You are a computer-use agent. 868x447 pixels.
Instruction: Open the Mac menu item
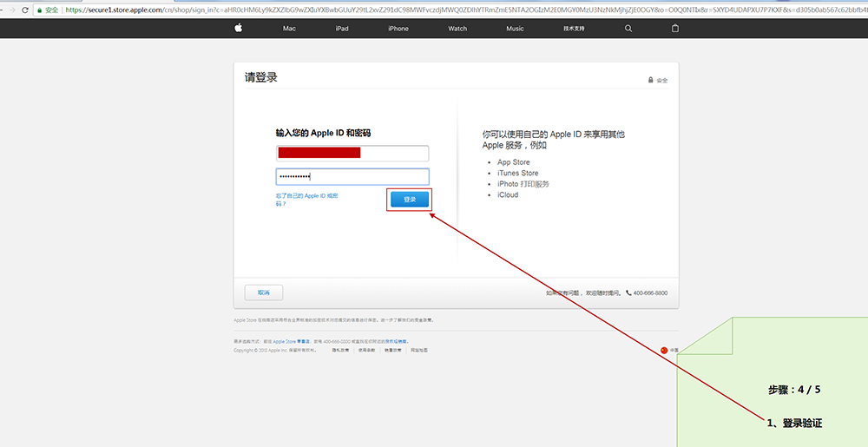289,29
